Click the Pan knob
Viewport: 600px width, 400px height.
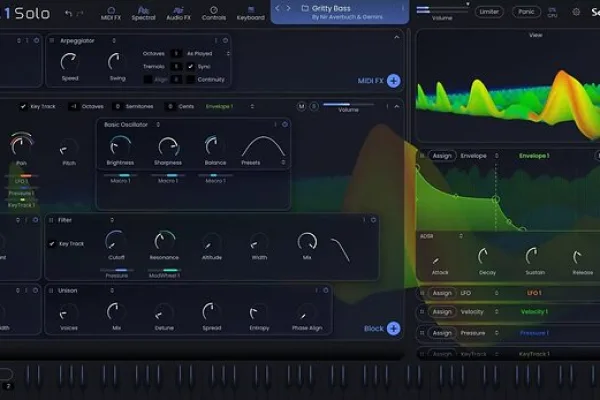point(21,145)
